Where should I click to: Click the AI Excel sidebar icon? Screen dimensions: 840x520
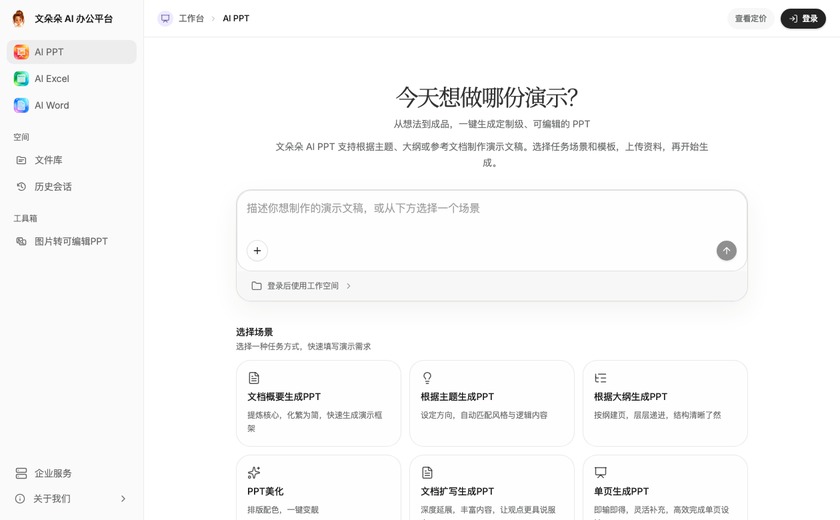click(21, 79)
